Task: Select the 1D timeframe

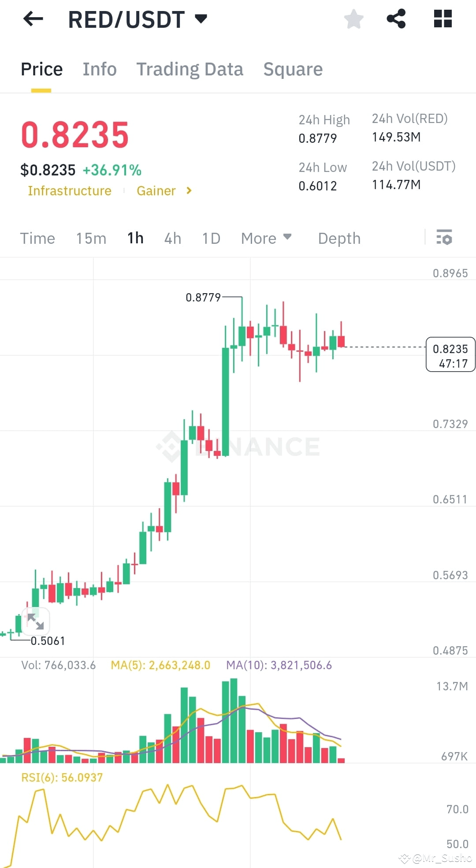Action: tap(211, 238)
